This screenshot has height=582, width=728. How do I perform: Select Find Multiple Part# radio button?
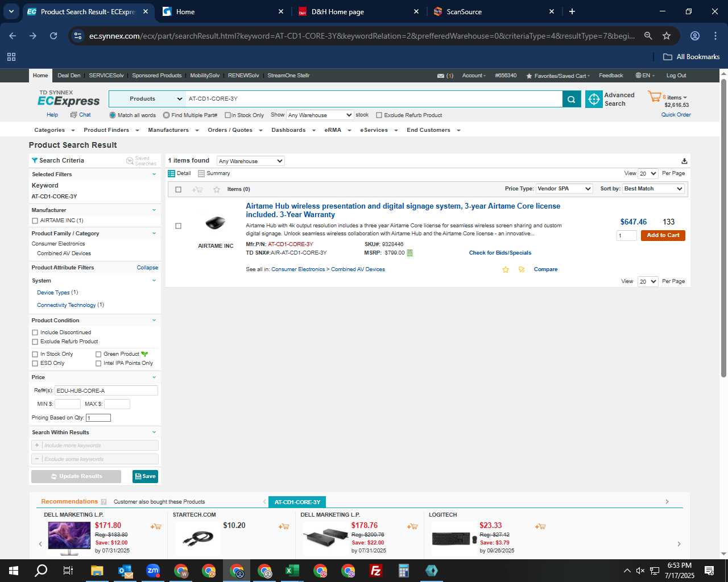(x=166, y=115)
